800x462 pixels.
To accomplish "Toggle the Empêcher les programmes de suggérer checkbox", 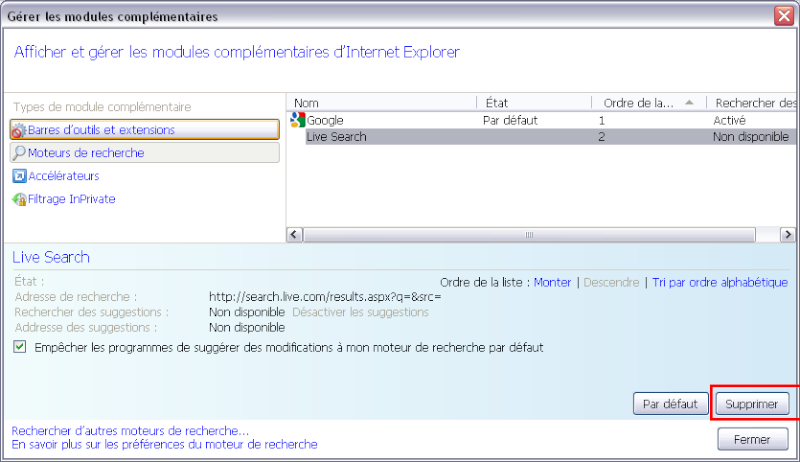I will click(x=20, y=347).
